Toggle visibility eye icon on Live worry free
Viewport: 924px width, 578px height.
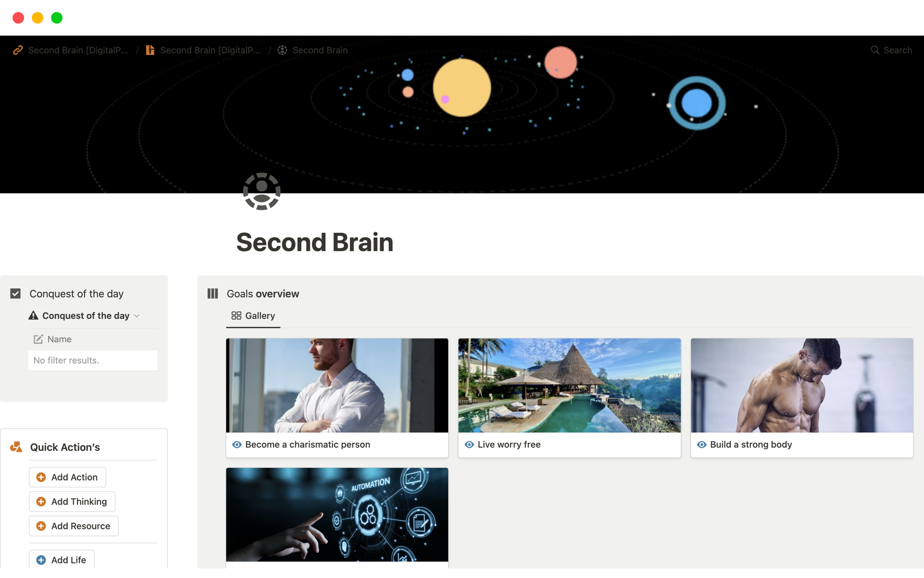click(469, 444)
